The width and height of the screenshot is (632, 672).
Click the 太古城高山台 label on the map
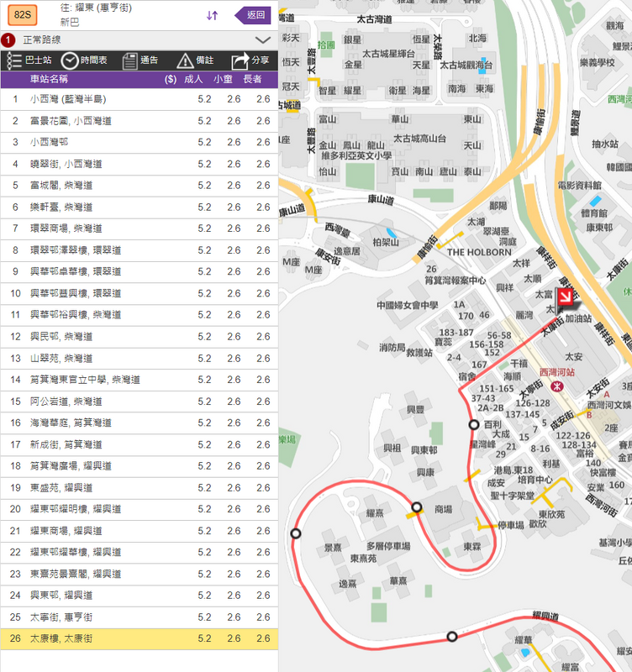(x=419, y=139)
